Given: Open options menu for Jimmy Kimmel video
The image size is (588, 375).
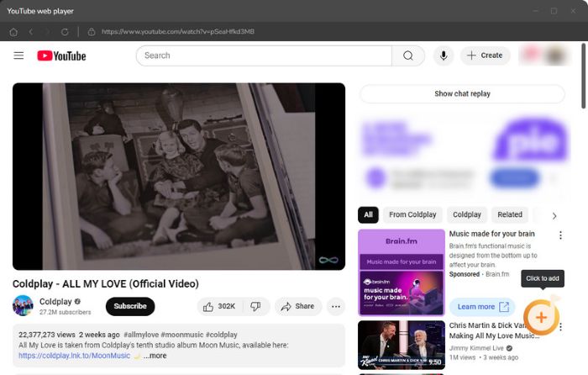Looking at the screenshot, I should [560, 327].
